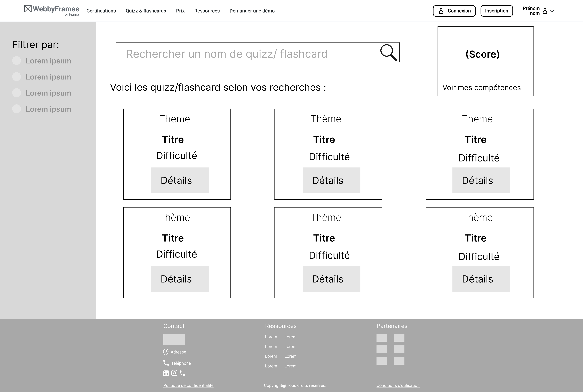Select the last Lorem ipsum filter option
Viewport: 583px width, 392px height.
pyautogui.click(x=42, y=109)
